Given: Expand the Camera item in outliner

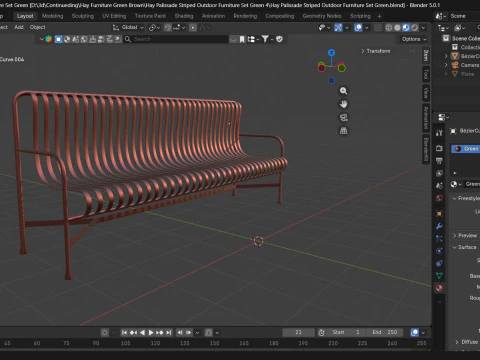Looking at the screenshot, I should [446, 65].
